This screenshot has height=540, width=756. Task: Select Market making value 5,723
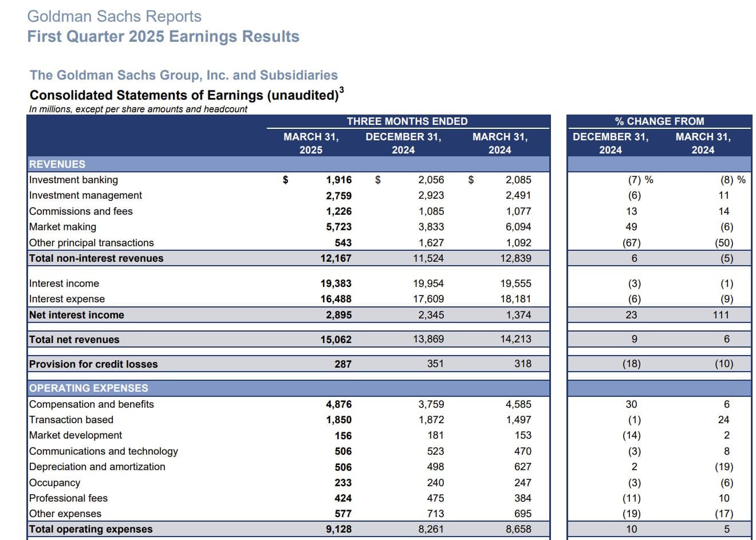point(339,227)
